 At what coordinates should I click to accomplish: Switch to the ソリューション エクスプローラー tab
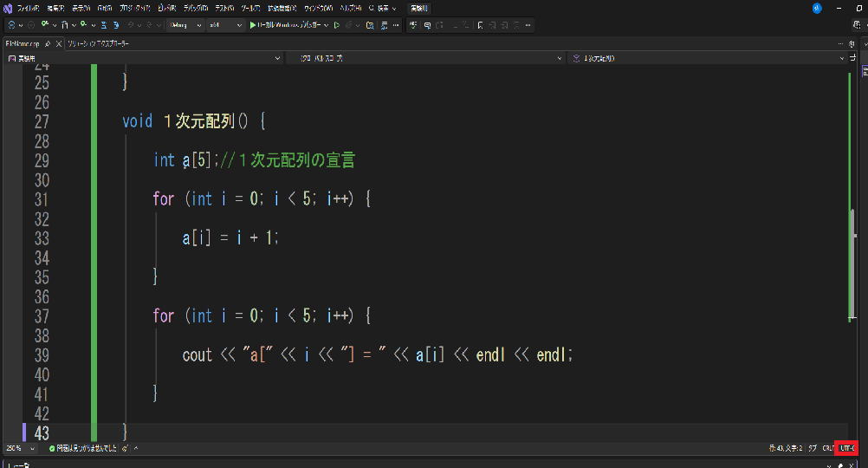(x=100, y=42)
